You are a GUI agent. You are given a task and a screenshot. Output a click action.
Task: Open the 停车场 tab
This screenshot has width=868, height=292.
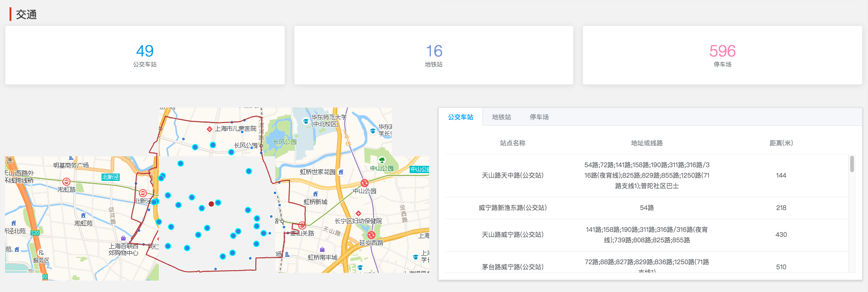[x=539, y=117]
